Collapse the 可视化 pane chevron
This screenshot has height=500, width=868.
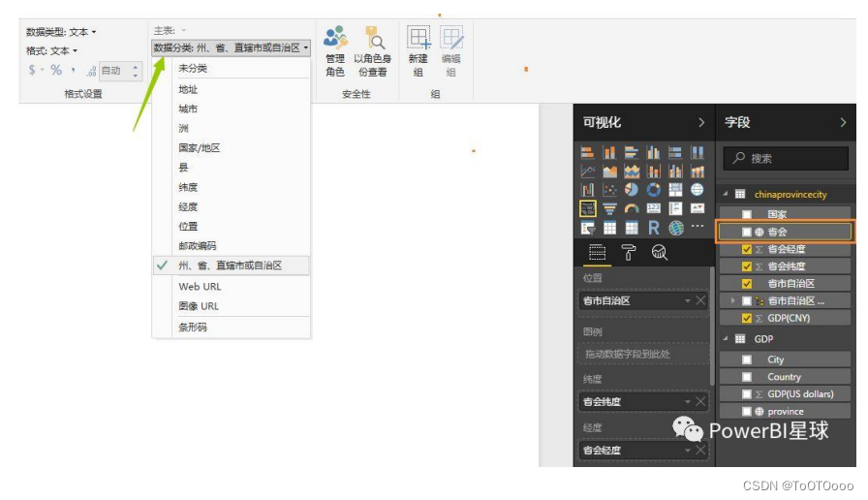click(x=701, y=122)
